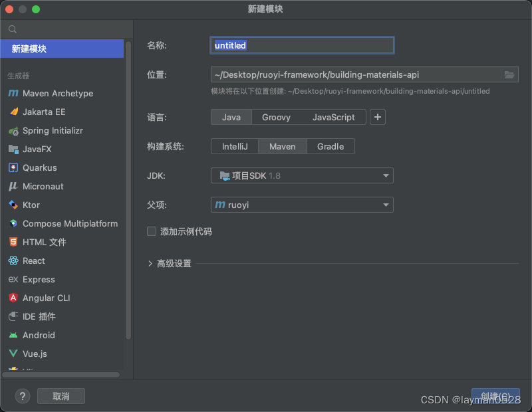
Task: Set the build system to Maven
Action: 282,146
